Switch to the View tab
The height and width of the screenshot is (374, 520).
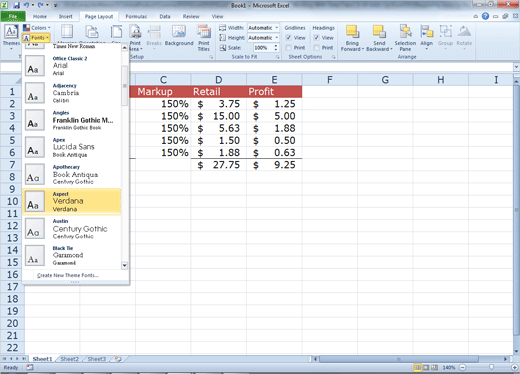click(217, 16)
